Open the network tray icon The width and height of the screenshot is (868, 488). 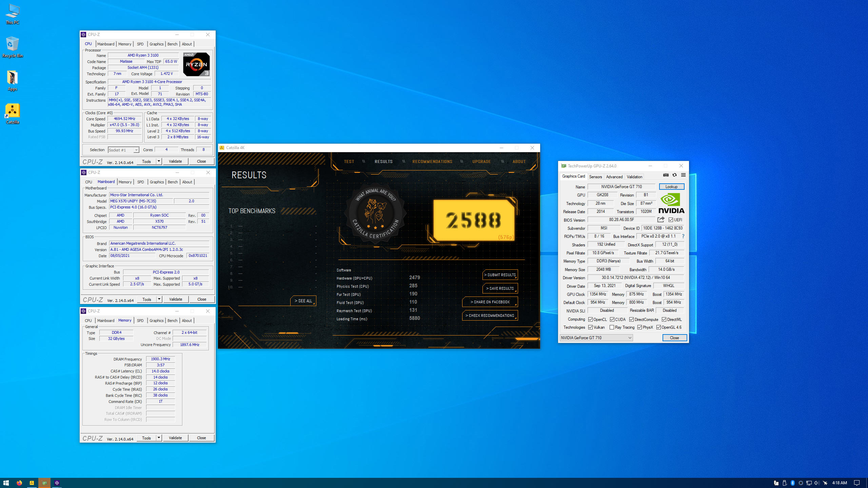[x=809, y=483]
